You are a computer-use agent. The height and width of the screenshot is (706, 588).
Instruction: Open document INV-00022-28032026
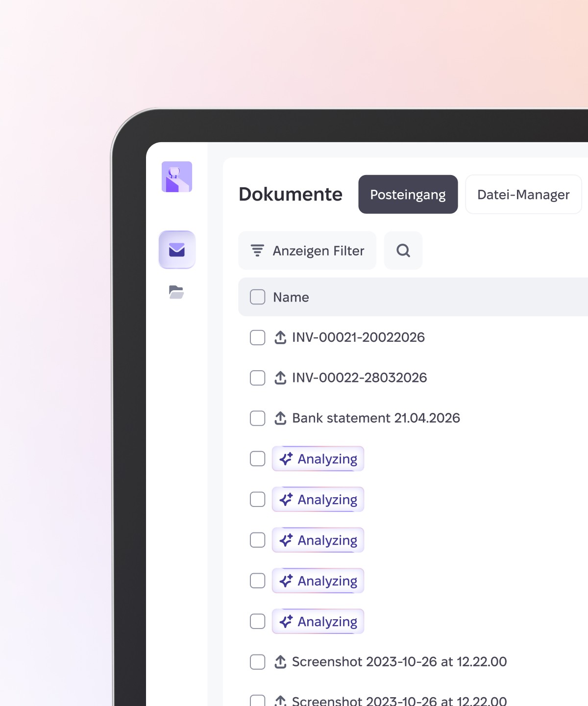[x=360, y=378]
